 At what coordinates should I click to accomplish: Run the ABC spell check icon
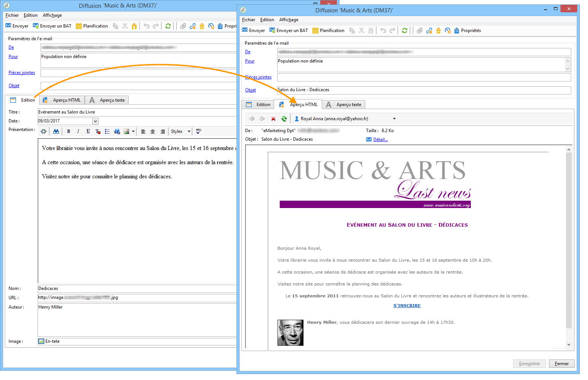click(x=199, y=131)
